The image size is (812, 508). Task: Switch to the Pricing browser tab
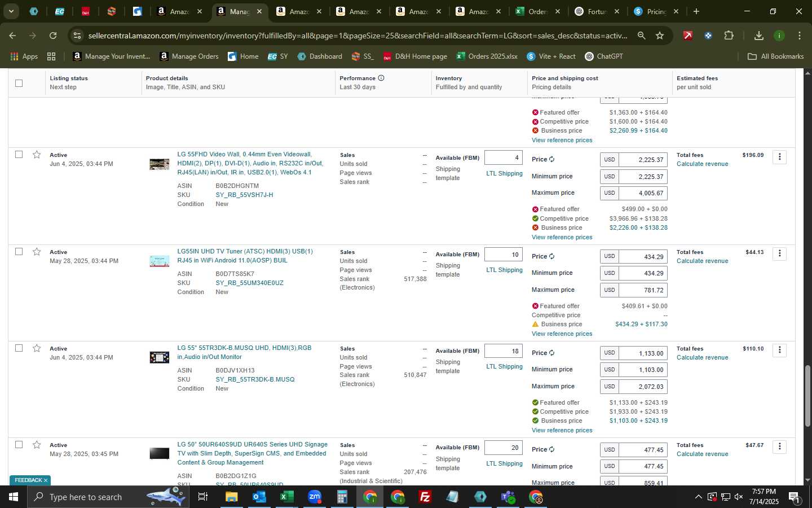pos(656,11)
